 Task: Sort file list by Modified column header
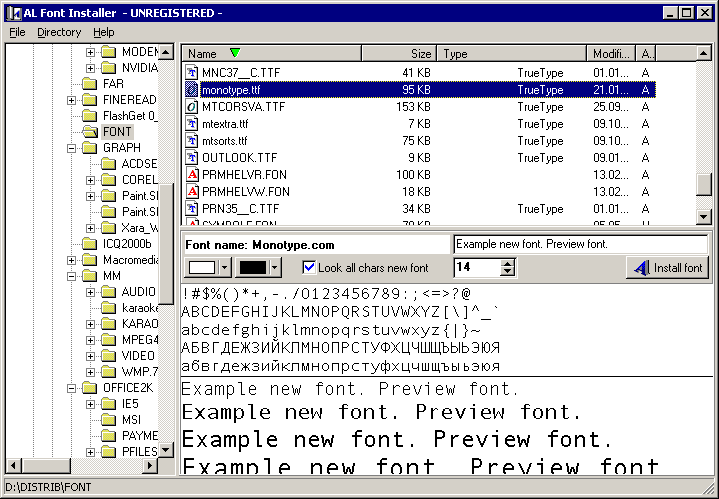(611, 53)
